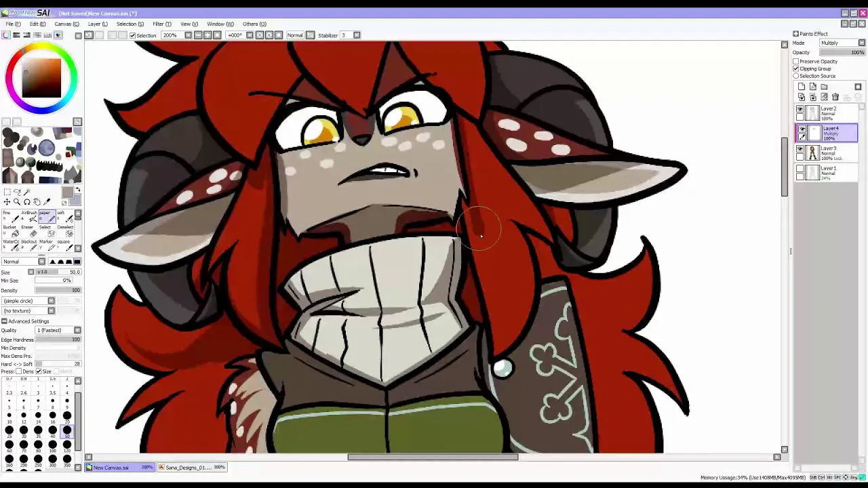Image resolution: width=868 pixels, height=488 pixels.
Task: Hide Layer4 with its eye icon
Action: [x=802, y=129]
